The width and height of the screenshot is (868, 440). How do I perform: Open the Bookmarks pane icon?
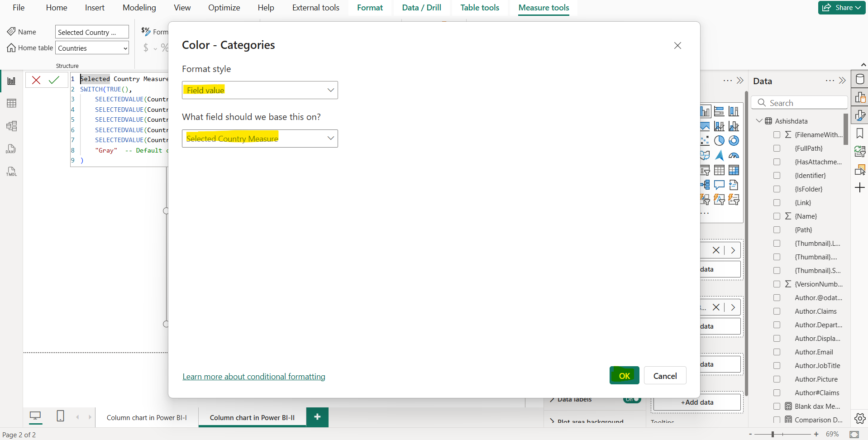tap(860, 134)
